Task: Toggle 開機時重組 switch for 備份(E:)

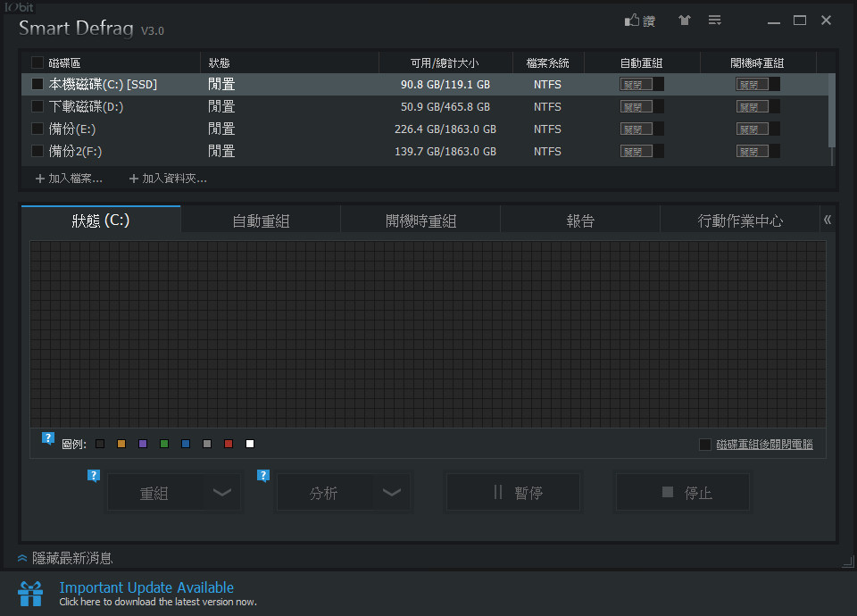Action: pyautogui.click(x=758, y=129)
